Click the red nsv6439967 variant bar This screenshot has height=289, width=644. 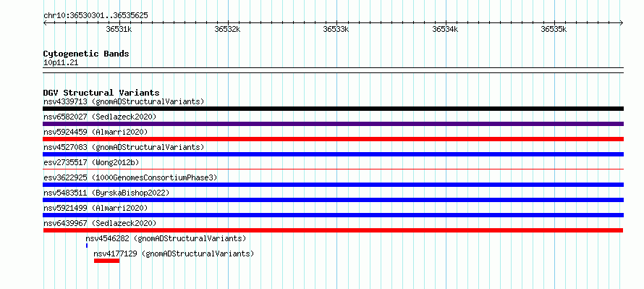click(x=333, y=230)
